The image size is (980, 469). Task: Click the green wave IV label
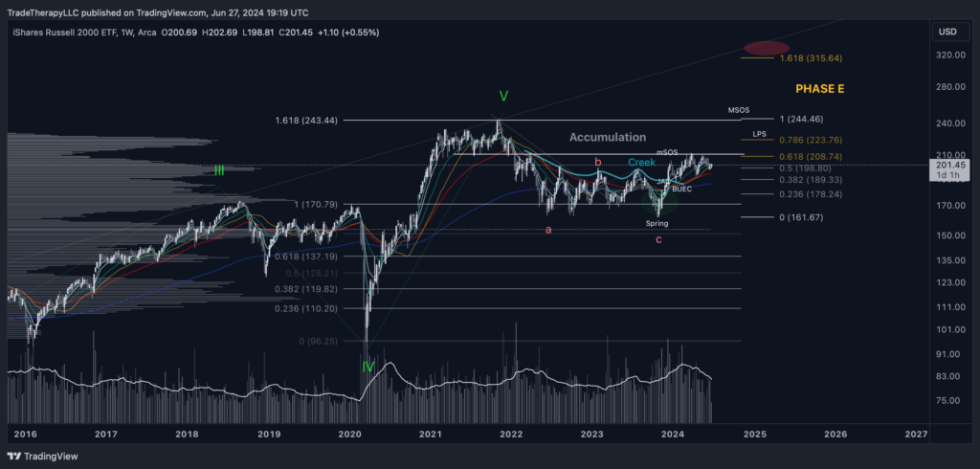pos(368,367)
